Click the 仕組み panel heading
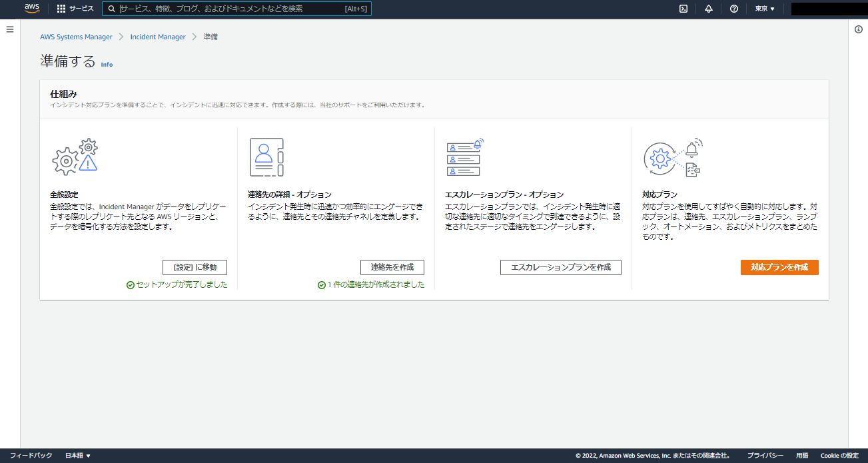The height and width of the screenshot is (463, 868). [x=64, y=94]
